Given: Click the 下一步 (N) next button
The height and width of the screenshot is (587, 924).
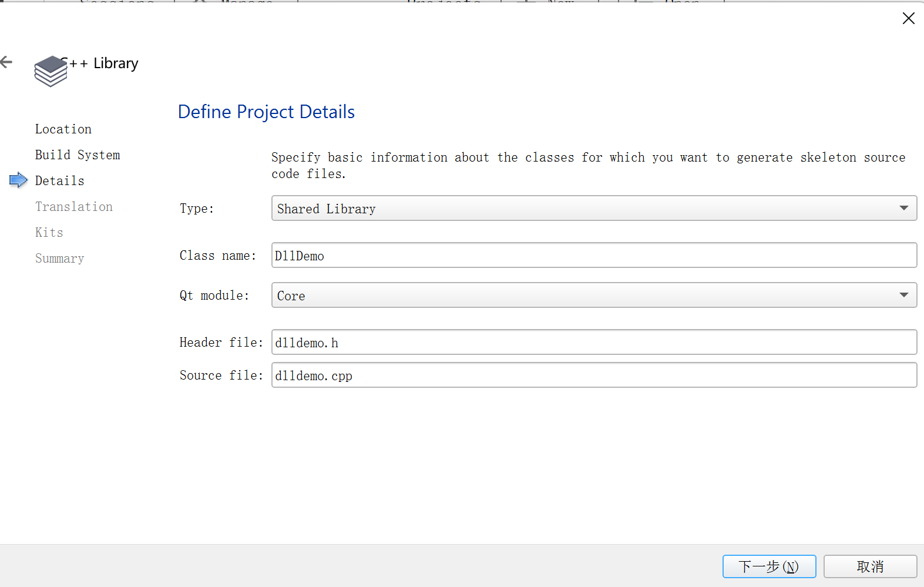Looking at the screenshot, I should pyautogui.click(x=769, y=566).
